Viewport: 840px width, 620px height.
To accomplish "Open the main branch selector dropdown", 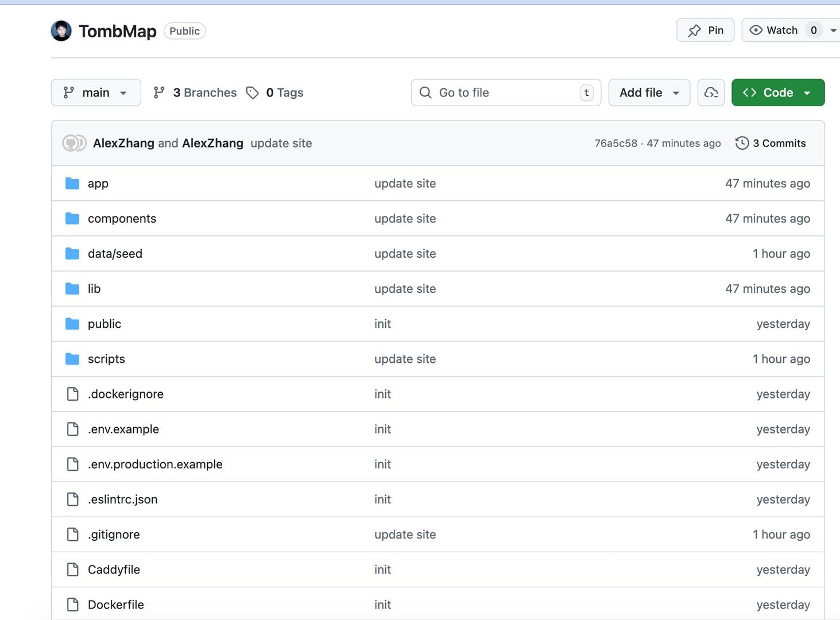I will tap(96, 92).
